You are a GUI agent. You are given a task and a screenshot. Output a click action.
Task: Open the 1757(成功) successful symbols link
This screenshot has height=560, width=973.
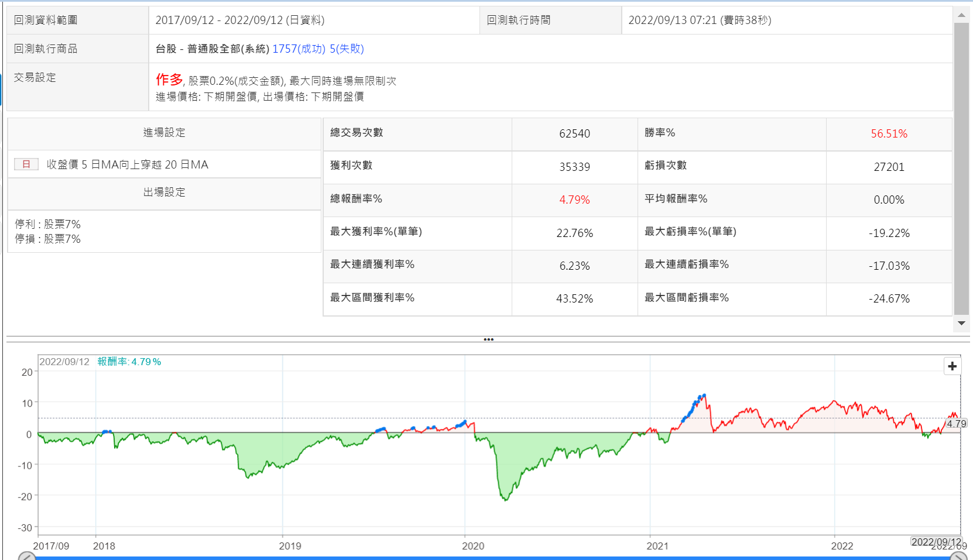299,49
